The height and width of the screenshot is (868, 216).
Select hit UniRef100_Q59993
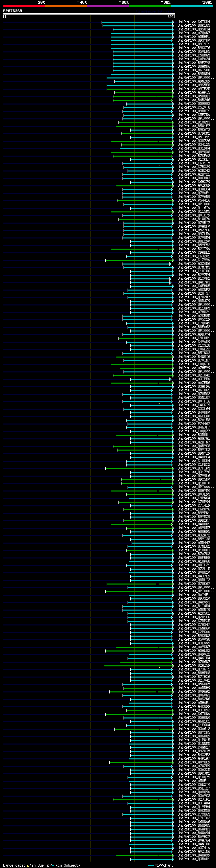point(194,104)
